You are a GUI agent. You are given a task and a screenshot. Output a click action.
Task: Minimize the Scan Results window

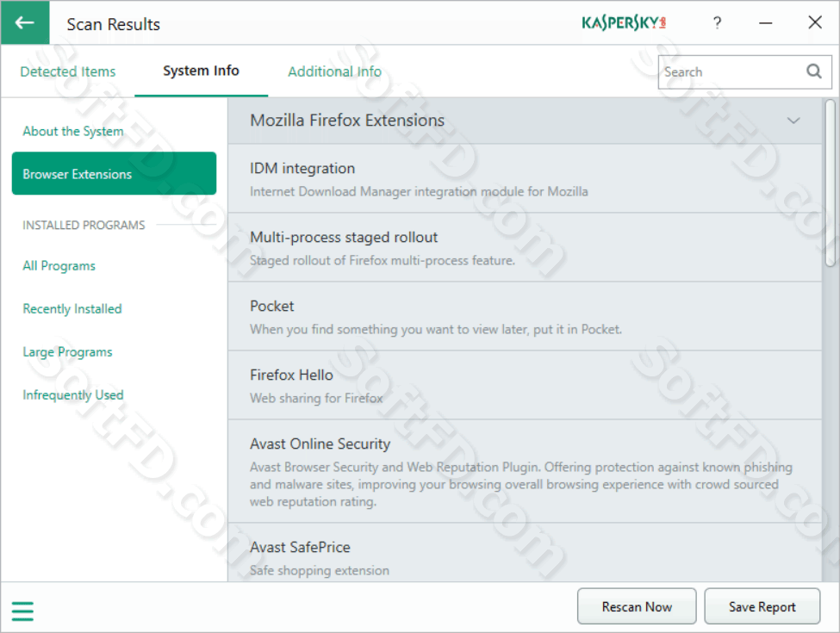point(766,22)
